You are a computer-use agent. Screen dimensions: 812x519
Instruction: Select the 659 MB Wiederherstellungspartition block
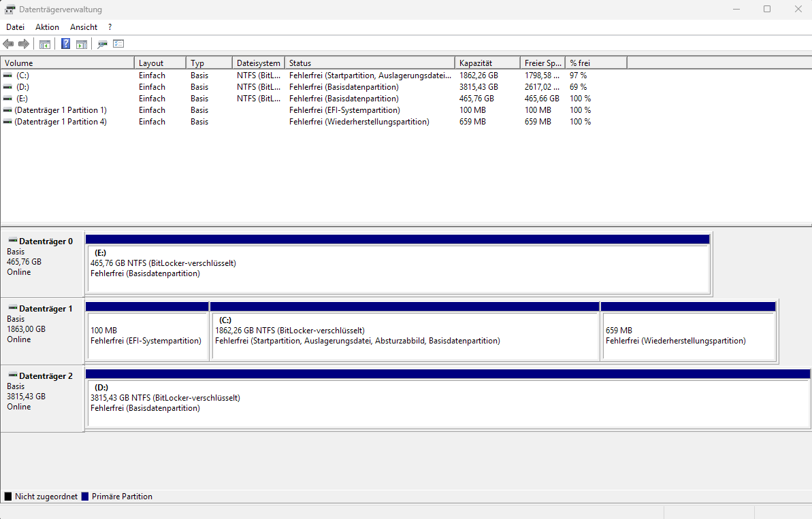coord(687,335)
